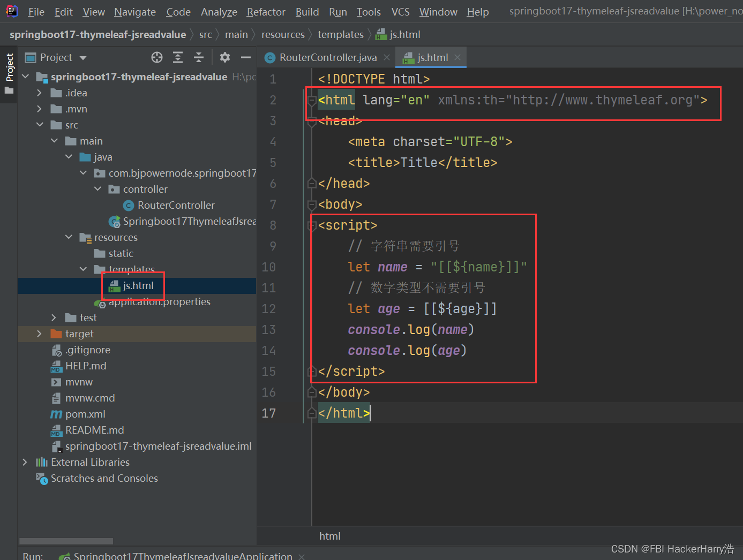743x560 pixels.
Task: Open the Window menu
Action: tap(438, 12)
